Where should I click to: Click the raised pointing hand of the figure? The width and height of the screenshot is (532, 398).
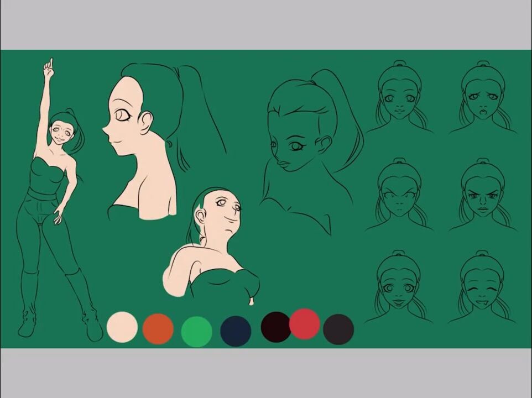click(x=49, y=67)
